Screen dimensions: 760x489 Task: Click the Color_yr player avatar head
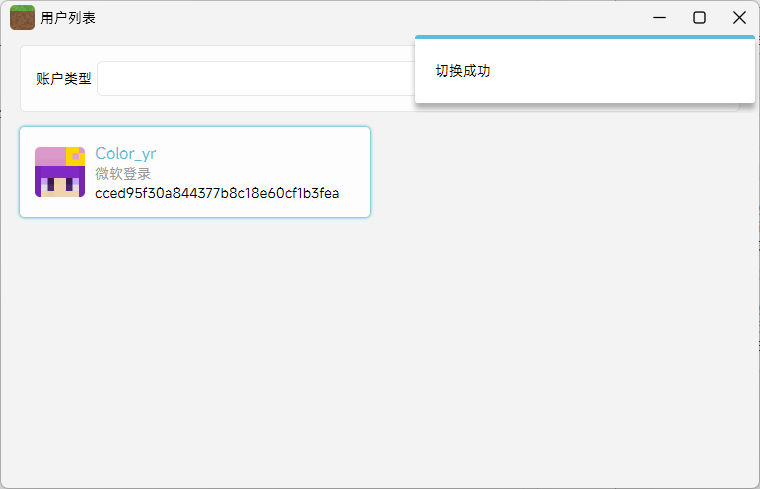59,172
